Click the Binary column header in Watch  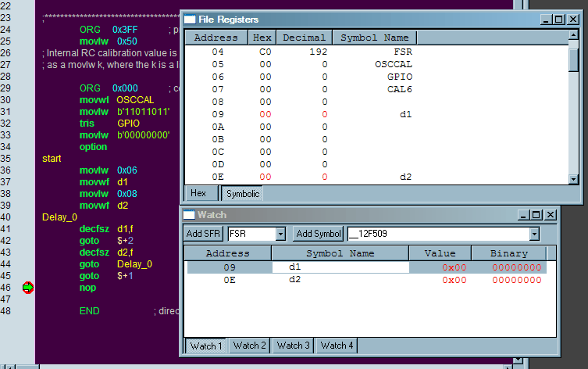(509, 253)
